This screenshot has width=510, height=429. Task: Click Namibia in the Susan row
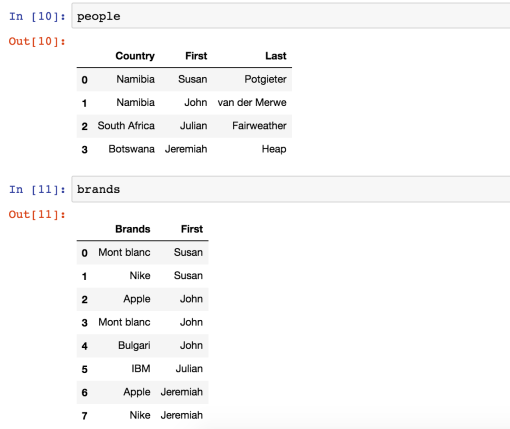pyautogui.click(x=135, y=79)
